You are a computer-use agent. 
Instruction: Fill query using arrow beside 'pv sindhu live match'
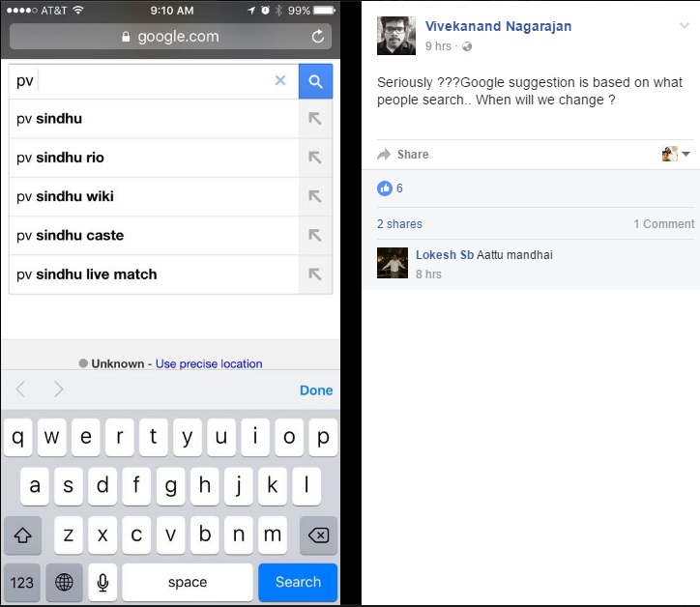point(315,275)
